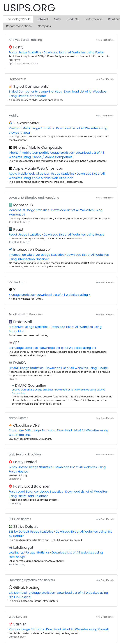
Task: View Global Trends for Email Hosting Providers
Action: [x=105, y=314]
